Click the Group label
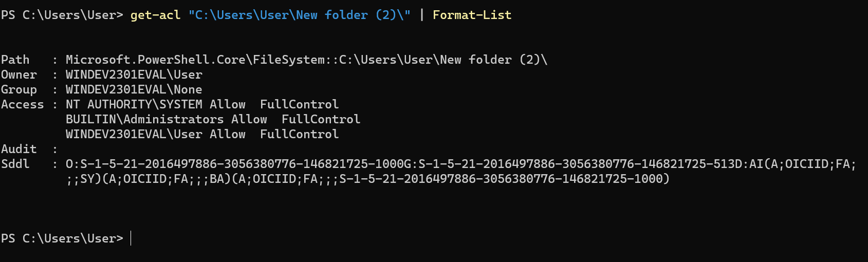The image size is (868, 262). click(19, 89)
